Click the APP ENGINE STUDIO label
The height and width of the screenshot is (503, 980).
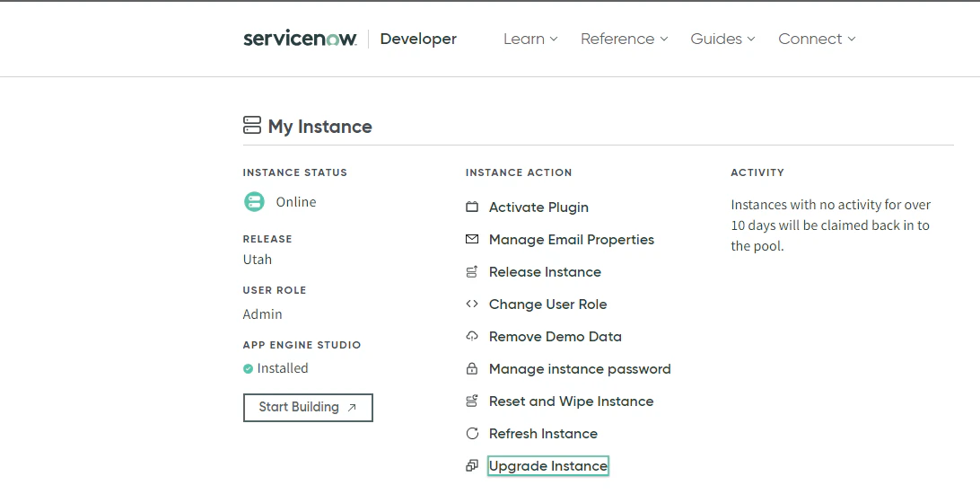302,345
